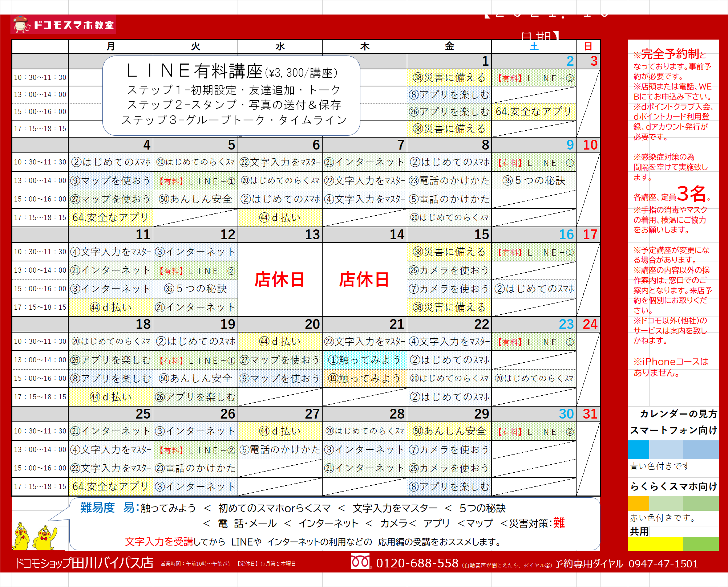
Task: Click the Docomo mushroom mascot logo
Action: (x=21, y=24)
